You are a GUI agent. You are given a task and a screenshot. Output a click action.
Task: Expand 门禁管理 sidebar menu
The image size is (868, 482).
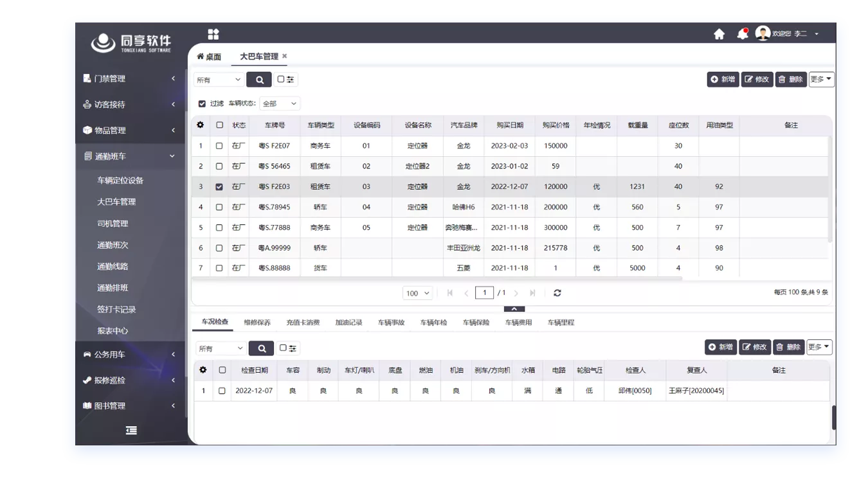tap(131, 78)
